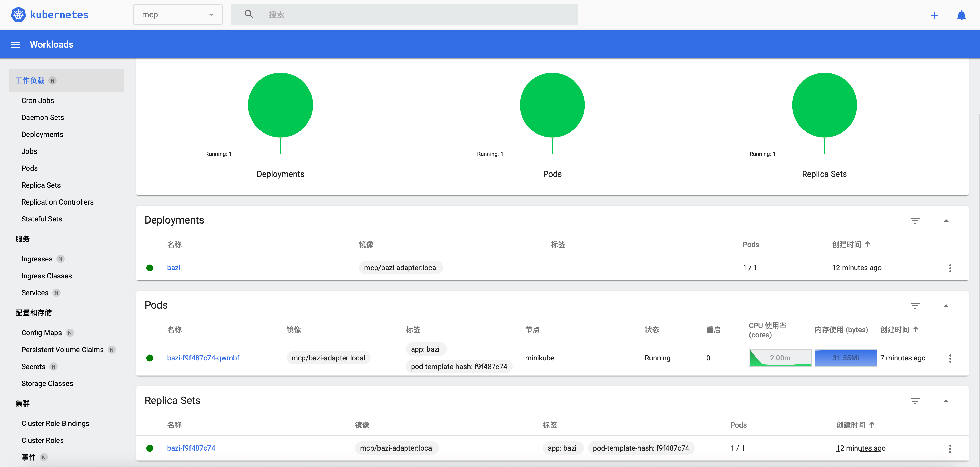
Task: Open the pod bazi-f9f487c74-qwmbf link
Action: tap(203, 358)
